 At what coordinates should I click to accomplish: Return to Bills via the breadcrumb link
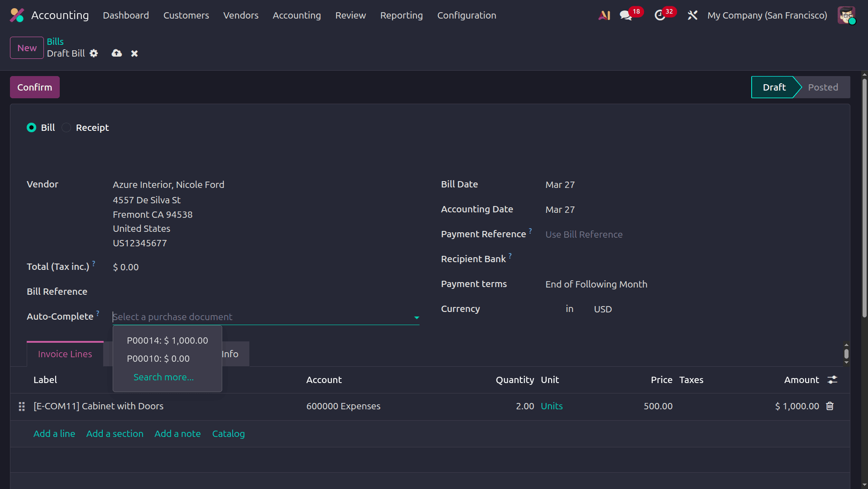point(55,41)
